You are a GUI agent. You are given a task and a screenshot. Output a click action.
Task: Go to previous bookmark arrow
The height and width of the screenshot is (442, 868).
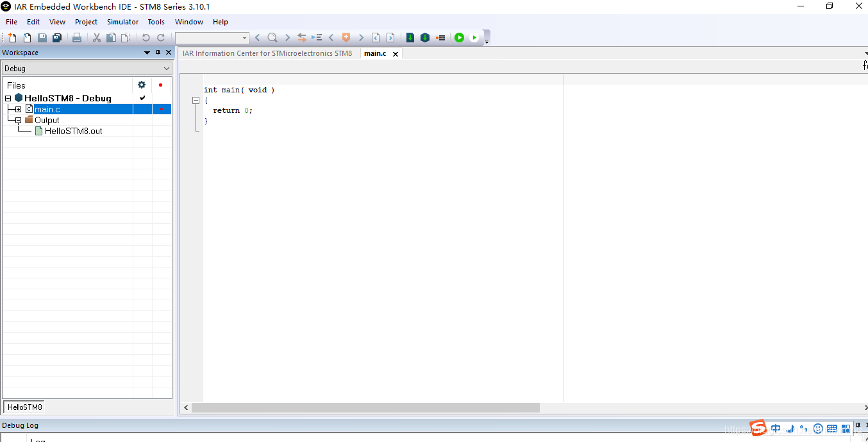[x=331, y=38]
